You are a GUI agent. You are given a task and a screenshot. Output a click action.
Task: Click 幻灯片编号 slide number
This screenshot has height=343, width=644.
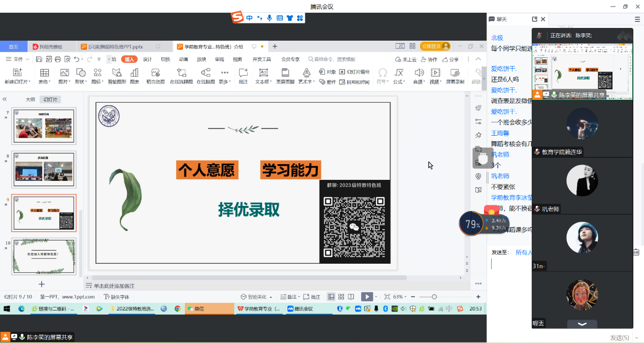pyautogui.click(x=355, y=72)
